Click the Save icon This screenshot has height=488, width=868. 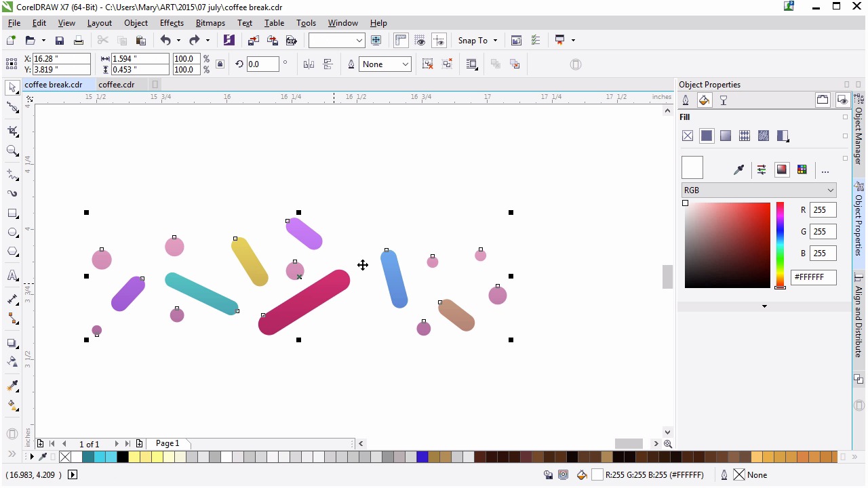pyautogui.click(x=60, y=41)
